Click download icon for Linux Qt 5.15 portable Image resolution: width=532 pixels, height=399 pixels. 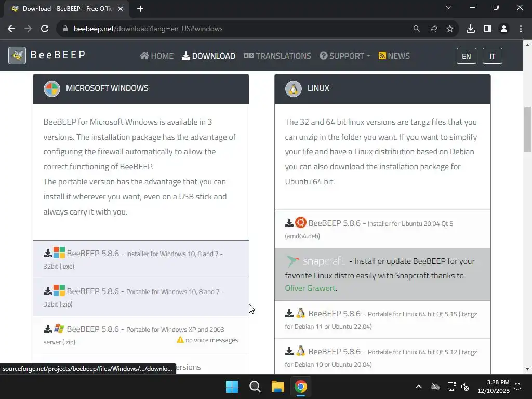pos(289,313)
